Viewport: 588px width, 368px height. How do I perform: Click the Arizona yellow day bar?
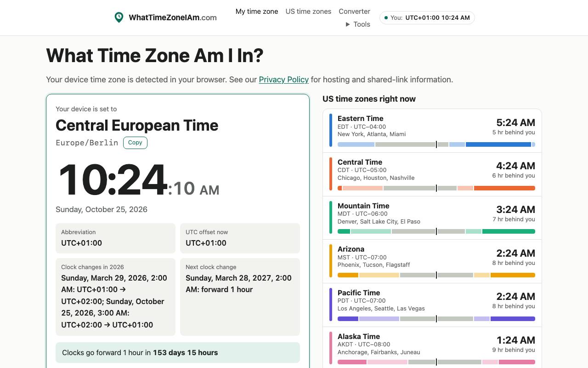pyautogui.click(x=436, y=275)
